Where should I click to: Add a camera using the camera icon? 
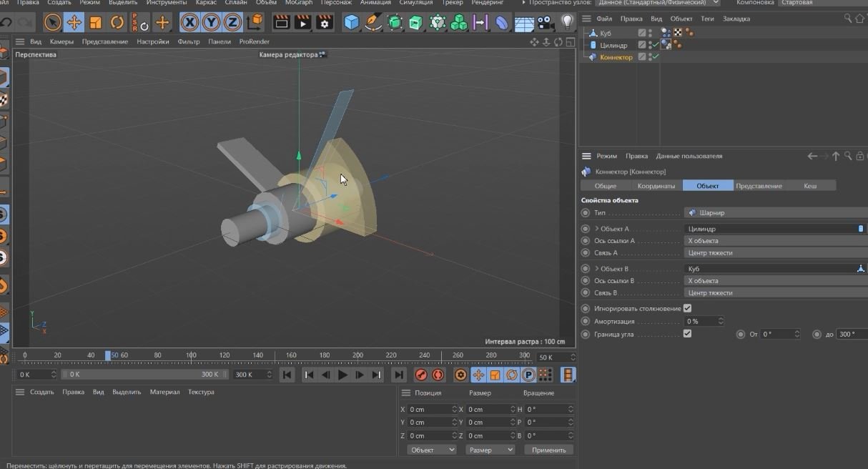(x=546, y=23)
